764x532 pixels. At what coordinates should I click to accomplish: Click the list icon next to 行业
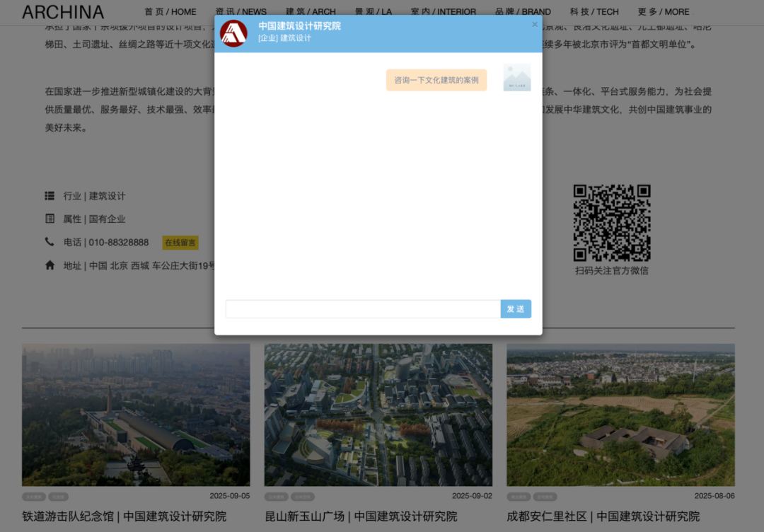[x=50, y=196]
